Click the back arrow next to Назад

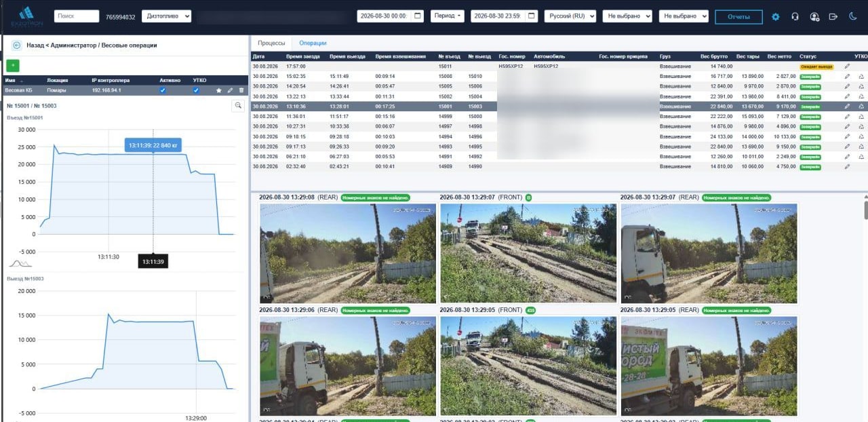[16, 45]
